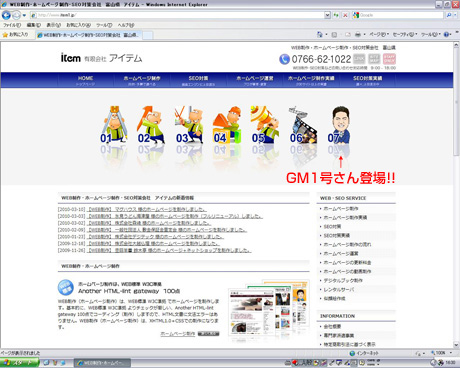Open the news link dated 2009-11-26
Screen dimensions: 460x368
coord(169,250)
